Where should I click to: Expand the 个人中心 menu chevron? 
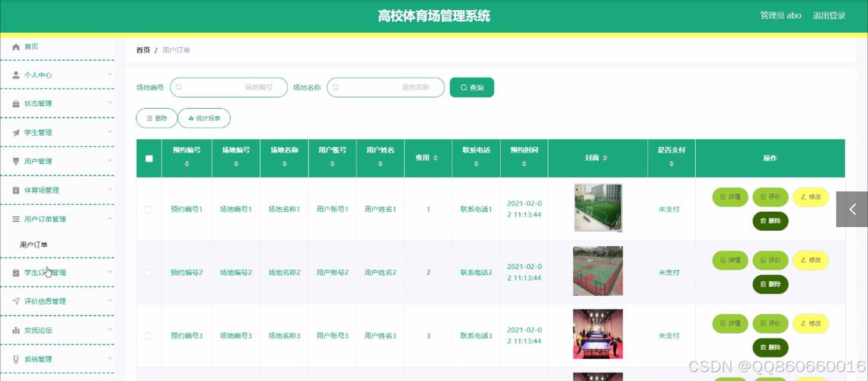point(110,74)
